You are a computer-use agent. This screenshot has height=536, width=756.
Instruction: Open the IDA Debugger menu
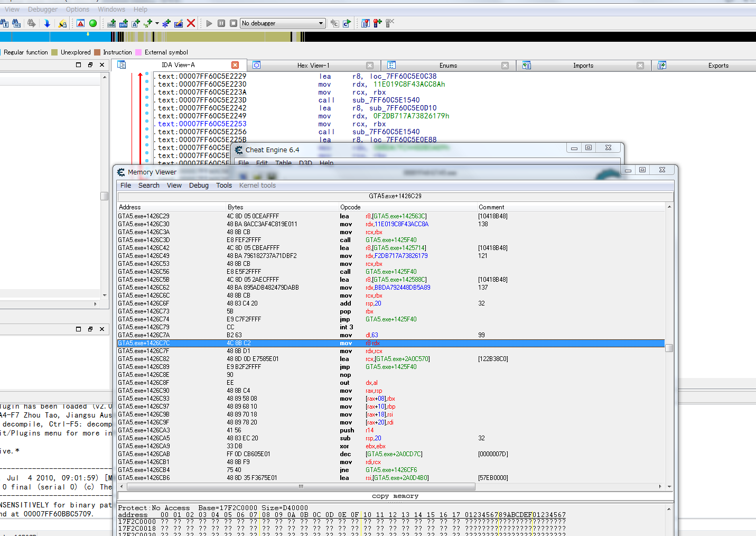[x=43, y=10]
